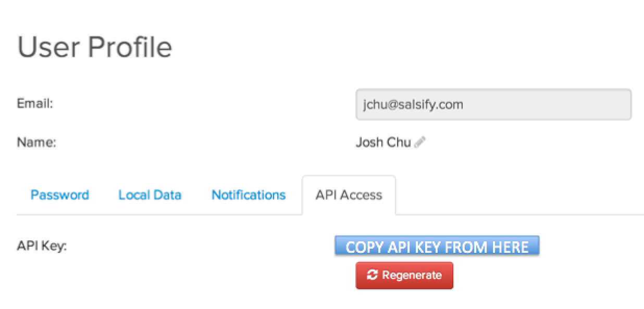Show notification preferences tab

coord(249,195)
